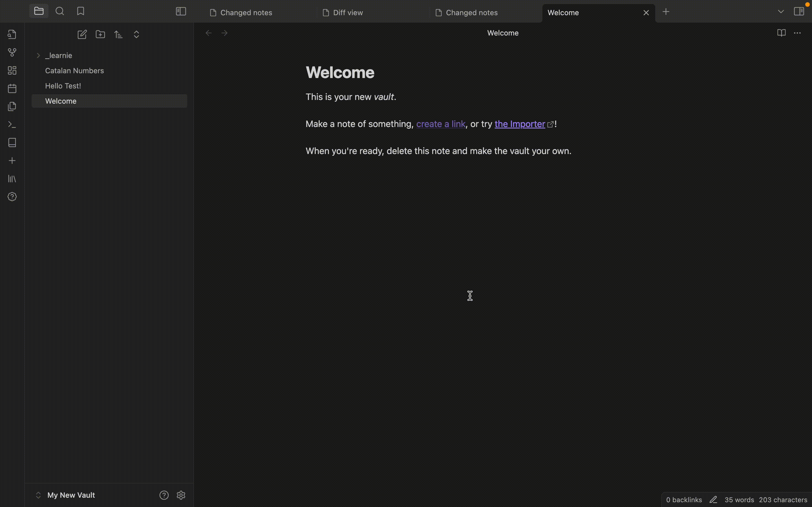812x507 pixels.
Task: Select the Catalan Numbers note
Action: 74,70
